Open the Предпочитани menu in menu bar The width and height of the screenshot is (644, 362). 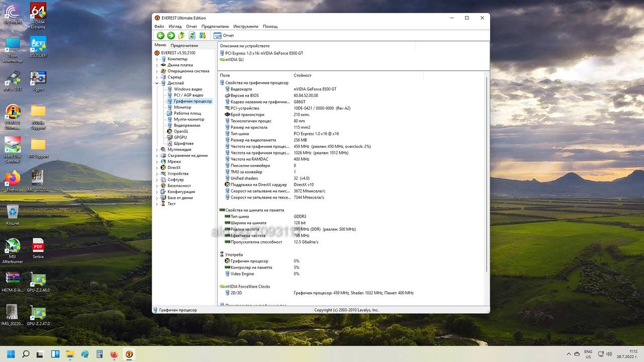click(215, 26)
